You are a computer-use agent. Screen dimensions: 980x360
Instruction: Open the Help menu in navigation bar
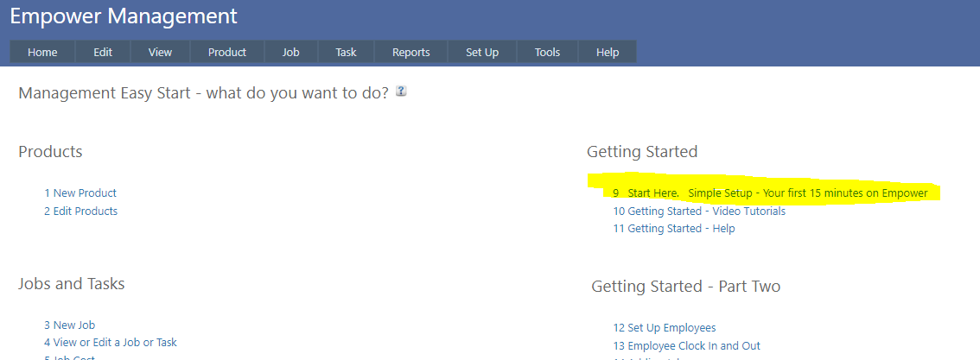pyautogui.click(x=608, y=52)
